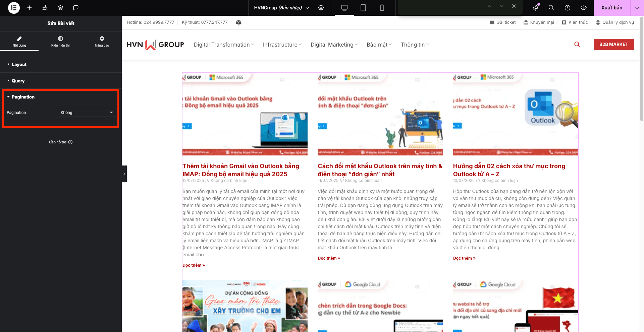The image size is (644, 332).
Task: Switch to desktop device view
Action: coord(344,8)
